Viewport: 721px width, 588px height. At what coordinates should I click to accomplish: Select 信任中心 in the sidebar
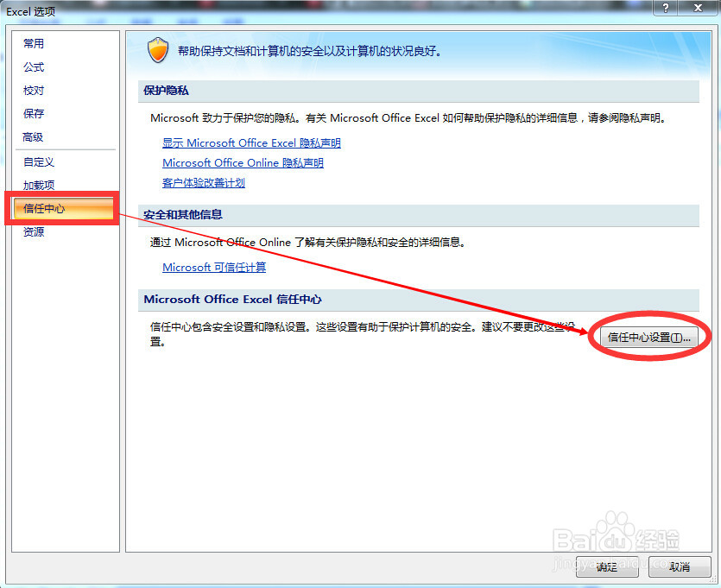click(63, 209)
